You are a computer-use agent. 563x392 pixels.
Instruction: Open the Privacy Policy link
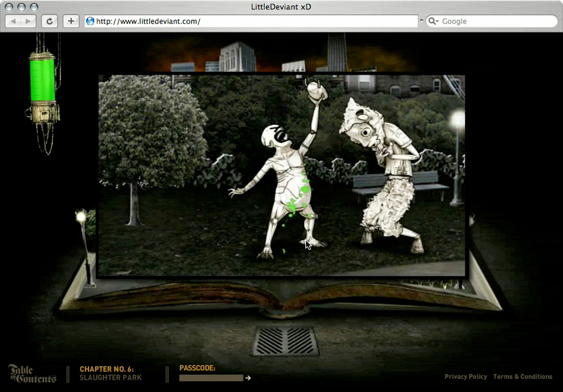[465, 377]
